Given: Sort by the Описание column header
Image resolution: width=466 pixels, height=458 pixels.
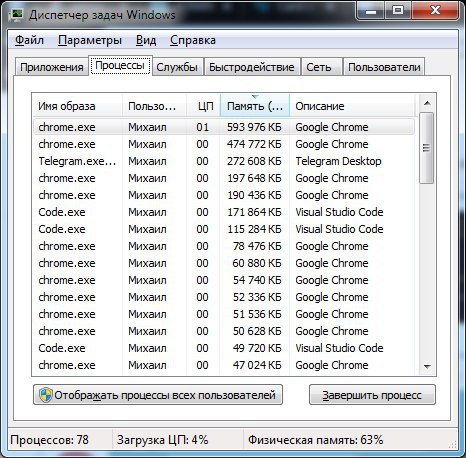Looking at the screenshot, I should (x=353, y=106).
